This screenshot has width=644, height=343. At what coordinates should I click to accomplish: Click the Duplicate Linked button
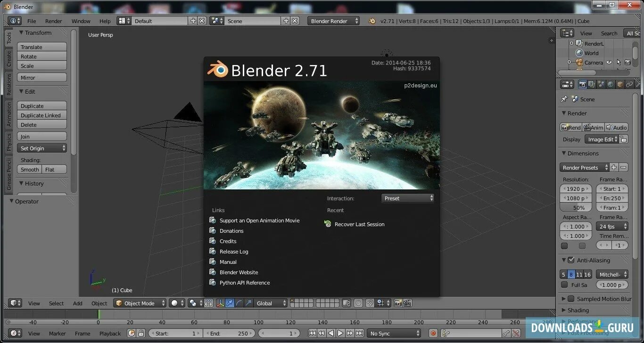pos(42,115)
